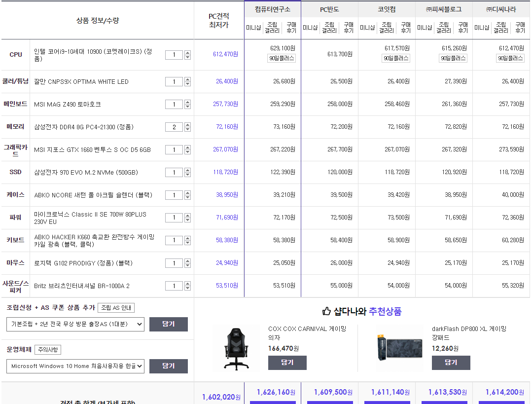The width and height of the screenshot is (532, 404).
Task: Open 컴퓨터연구소 조립갤러리 link
Action: coord(272,28)
